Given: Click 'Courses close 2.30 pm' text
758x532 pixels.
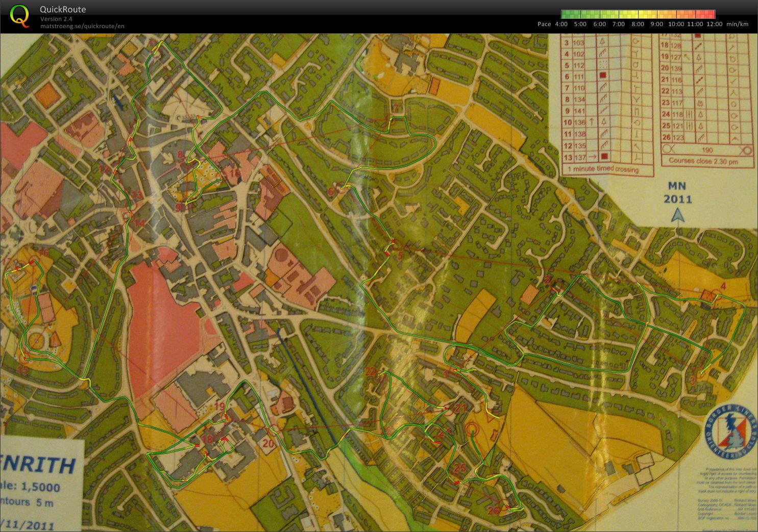Looking at the screenshot, I should pos(703,161).
